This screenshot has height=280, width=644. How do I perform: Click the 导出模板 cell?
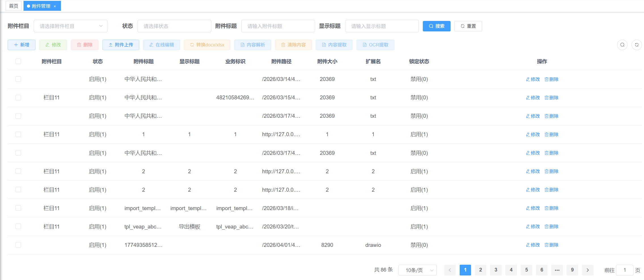189,226
